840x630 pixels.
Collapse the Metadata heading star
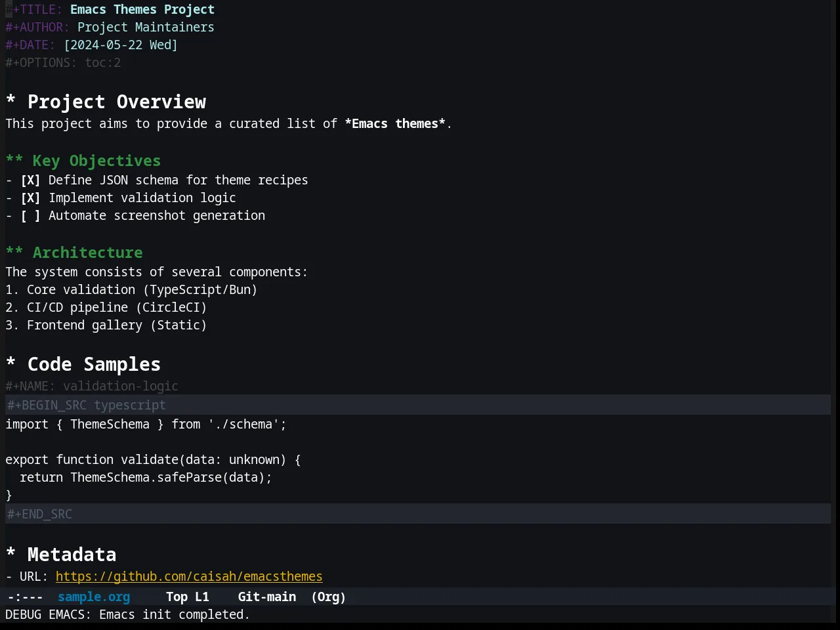coord(10,553)
